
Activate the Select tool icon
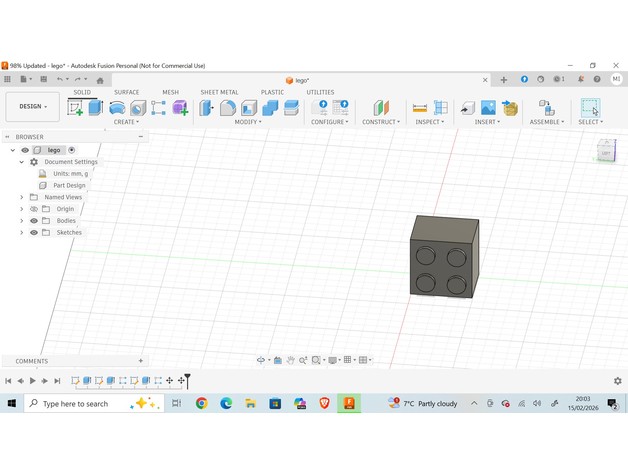pos(590,108)
